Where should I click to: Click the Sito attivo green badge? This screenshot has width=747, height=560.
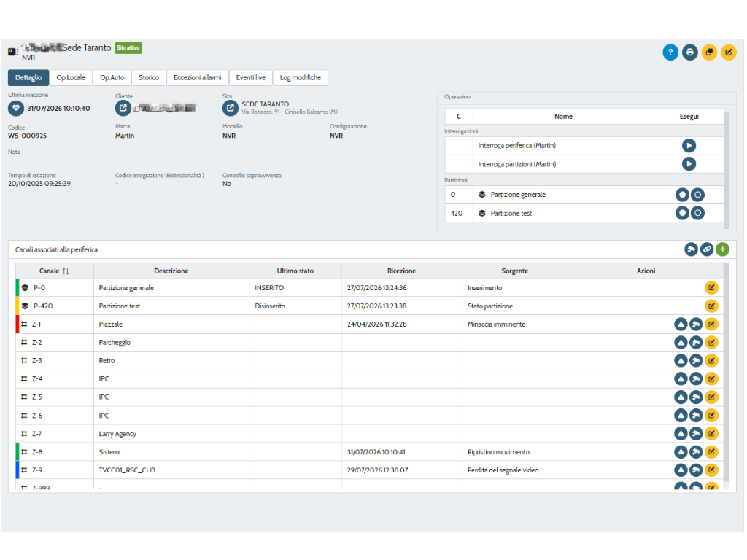(x=128, y=48)
